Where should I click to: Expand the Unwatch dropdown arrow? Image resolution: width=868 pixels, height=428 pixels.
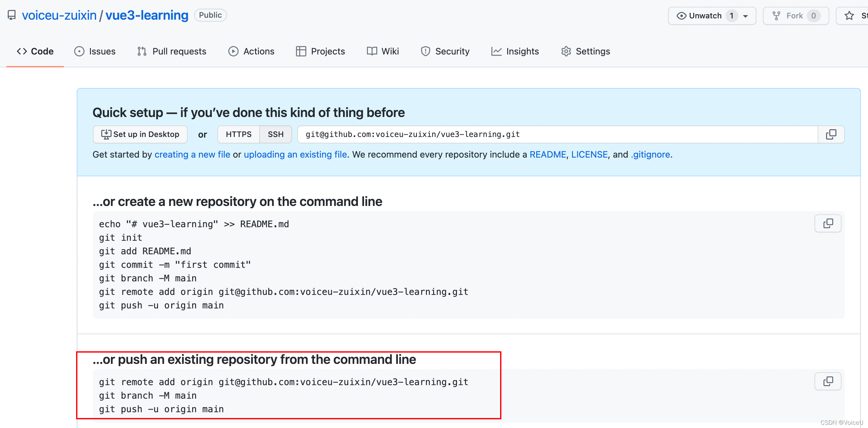(746, 16)
